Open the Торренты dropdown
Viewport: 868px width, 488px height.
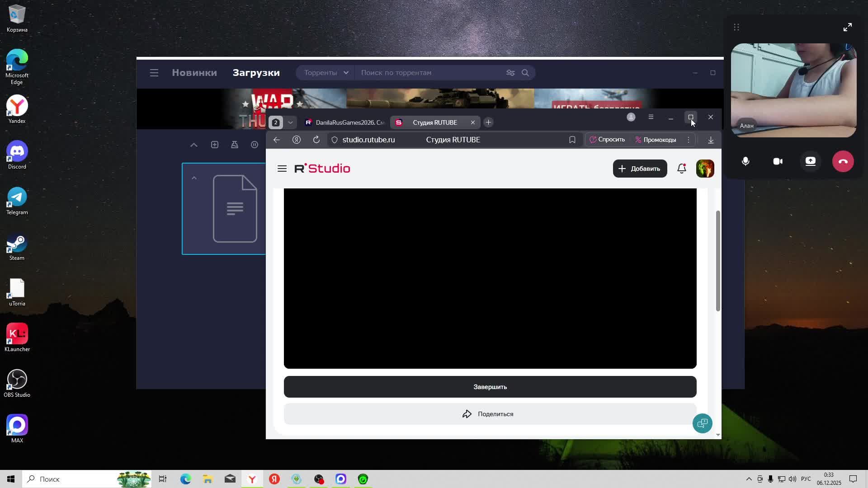[325, 73]
